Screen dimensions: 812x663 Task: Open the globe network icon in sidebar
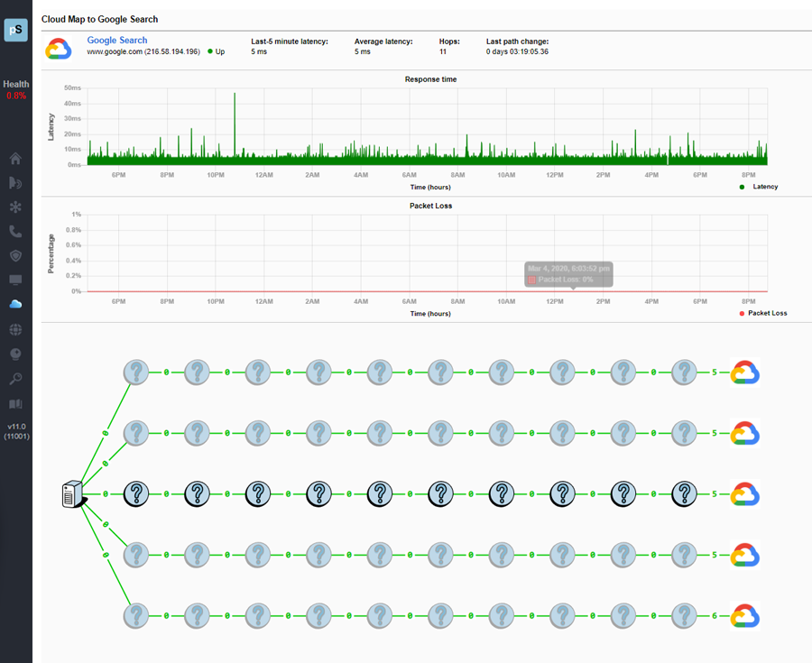[15, 329]
